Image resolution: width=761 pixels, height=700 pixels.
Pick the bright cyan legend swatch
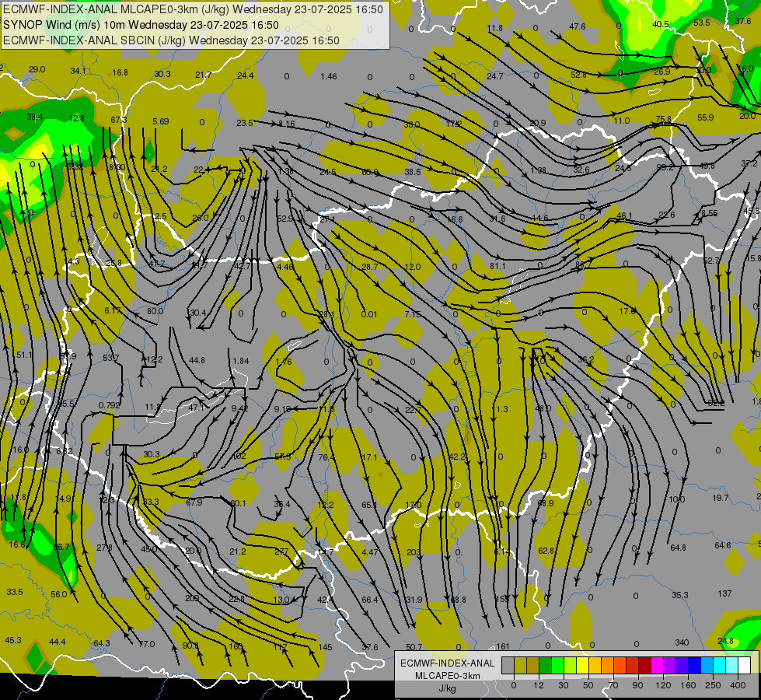click(x=720, y=665)
